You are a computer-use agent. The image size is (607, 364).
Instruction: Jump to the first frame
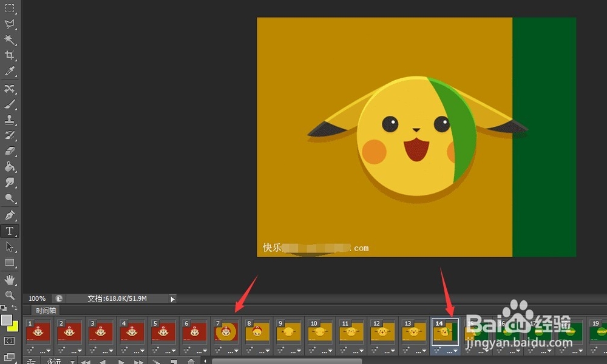tap(86, 362)
